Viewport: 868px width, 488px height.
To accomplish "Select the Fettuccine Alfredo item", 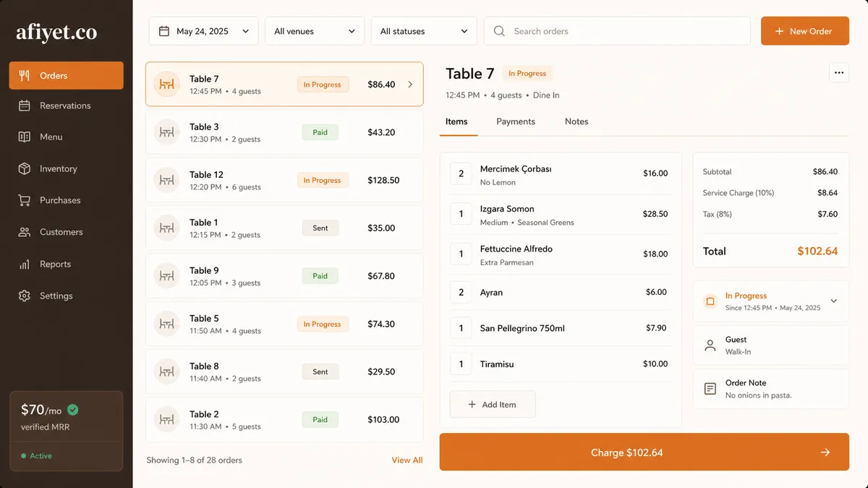I will click(561, 254).
